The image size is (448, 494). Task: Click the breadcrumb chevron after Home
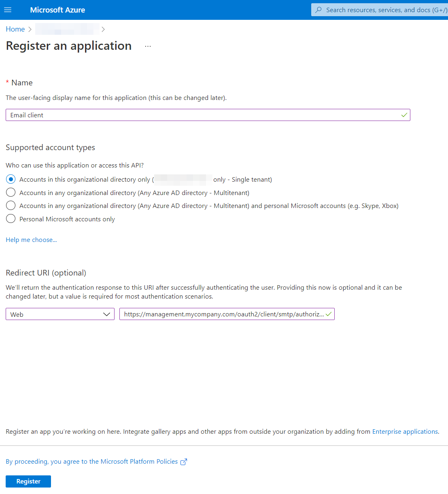pyautogui.click(x=30, y=29)
